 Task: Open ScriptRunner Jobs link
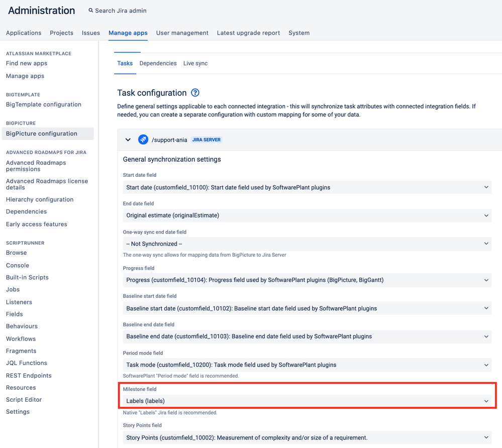point(13,289)
